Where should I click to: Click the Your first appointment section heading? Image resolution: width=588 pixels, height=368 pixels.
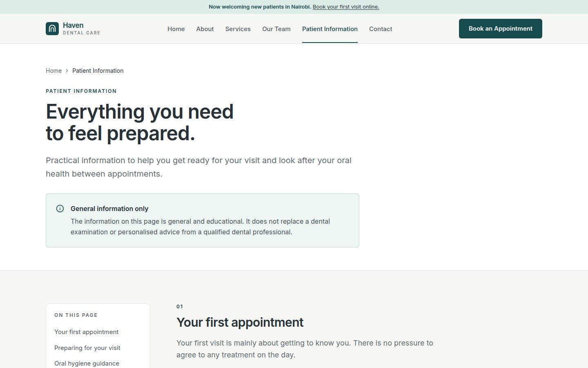click(240, 322)
